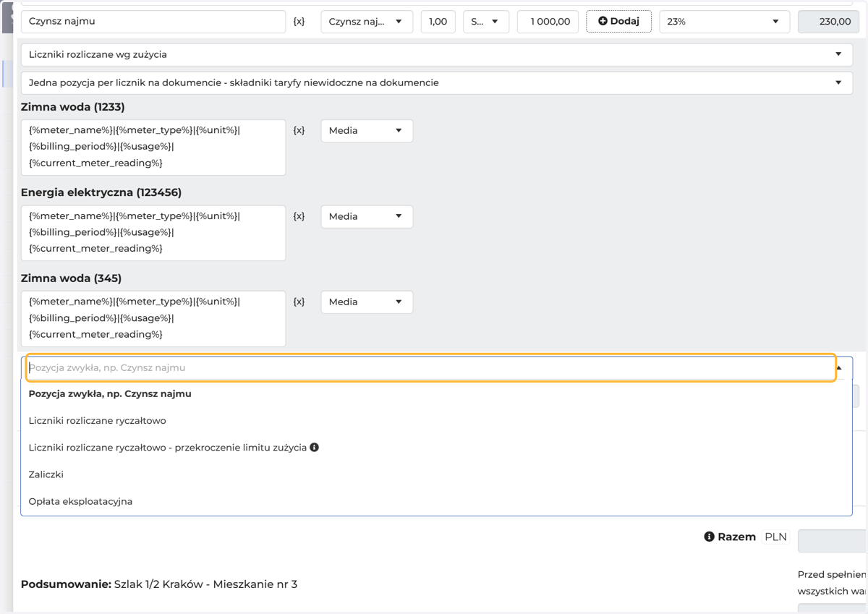This screenshot has width=868, height=614.
Task: Open the Jedna pozycja per licznik dropdown
Action: (x=437, y=82)
